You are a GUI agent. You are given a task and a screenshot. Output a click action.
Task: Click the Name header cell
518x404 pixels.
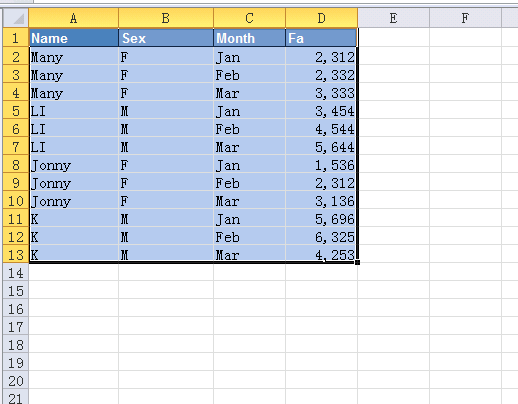tap(74, 38)
